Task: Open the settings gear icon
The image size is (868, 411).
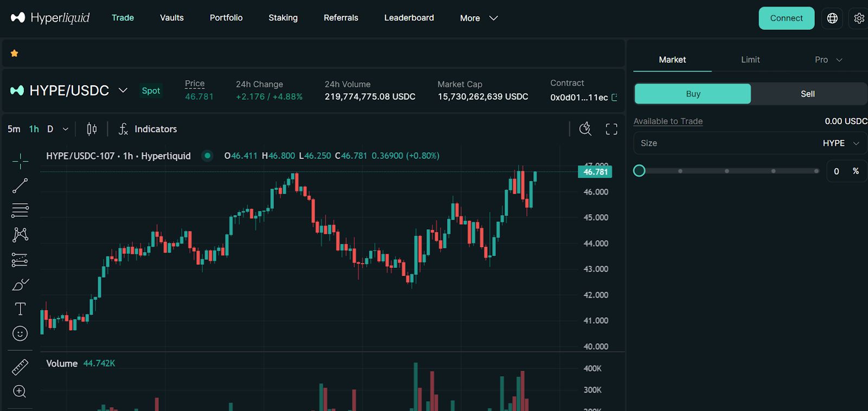Action: (x=859, y=18)
